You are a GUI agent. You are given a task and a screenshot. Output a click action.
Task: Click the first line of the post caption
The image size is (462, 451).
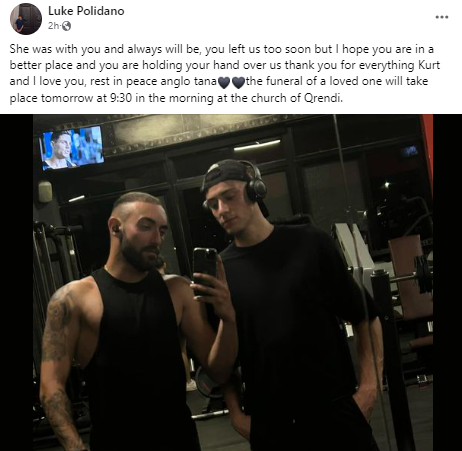point(222,49)
